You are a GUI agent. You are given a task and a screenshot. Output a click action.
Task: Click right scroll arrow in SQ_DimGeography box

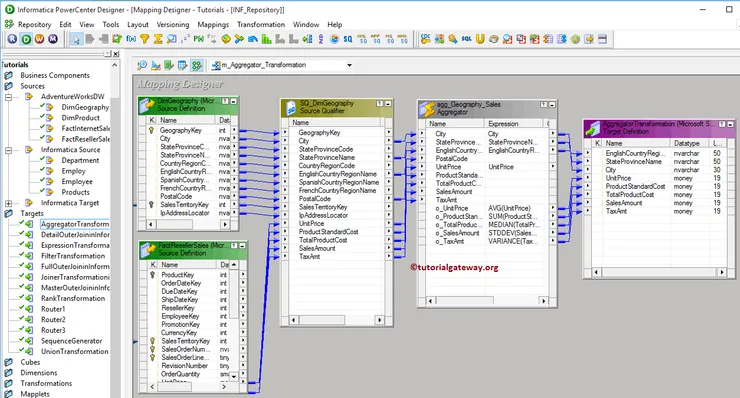pos(379,320)
